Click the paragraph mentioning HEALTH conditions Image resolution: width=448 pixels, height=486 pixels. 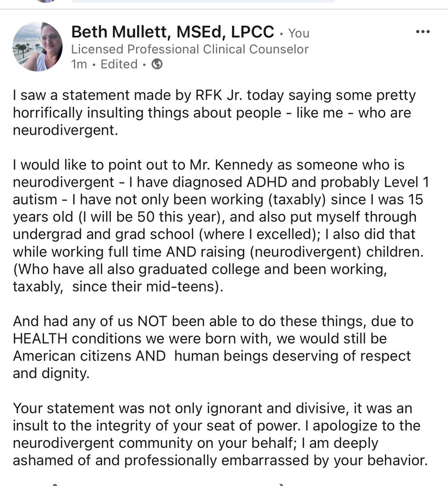pos(213,347)
